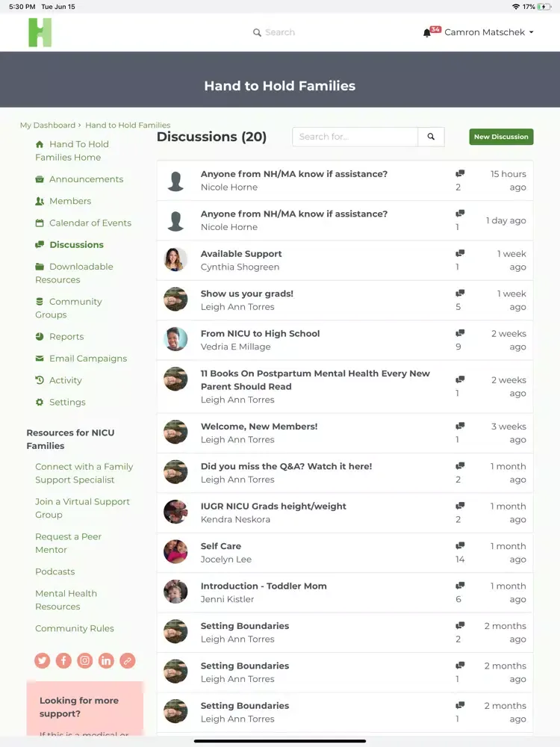The height and width of the screenshot is (747, 560).
Task: Click comments icon on From NICU to High School
Action: point(460,333)
